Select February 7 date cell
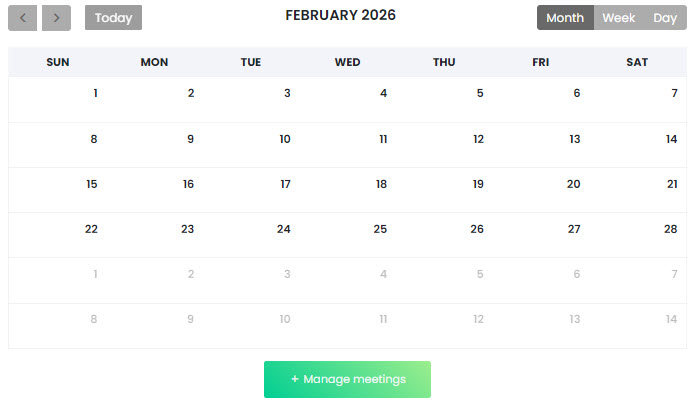692x403 pixels. [674, 94]
